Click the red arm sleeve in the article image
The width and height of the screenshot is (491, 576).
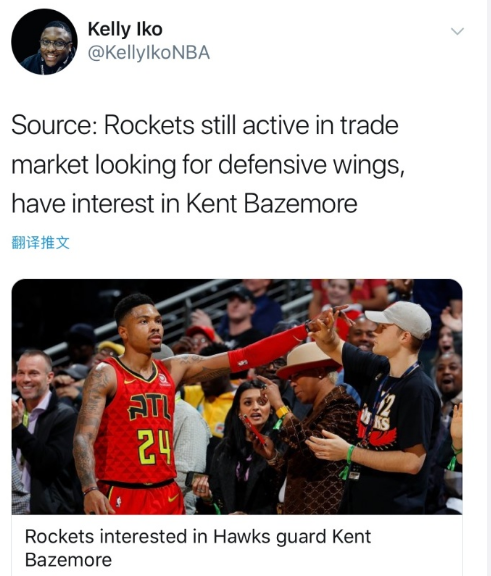[x=267, y=349]
